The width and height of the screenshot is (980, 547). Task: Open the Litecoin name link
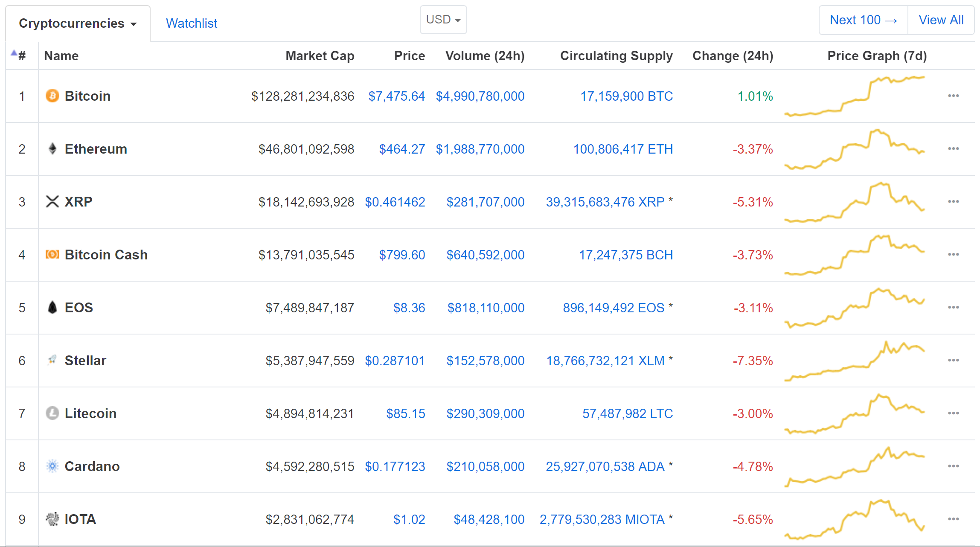click(90, 413)
